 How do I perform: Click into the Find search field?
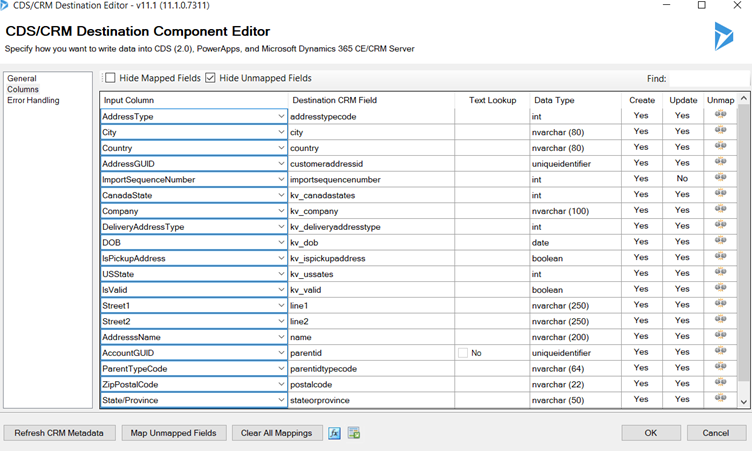[x=708, y=78]
